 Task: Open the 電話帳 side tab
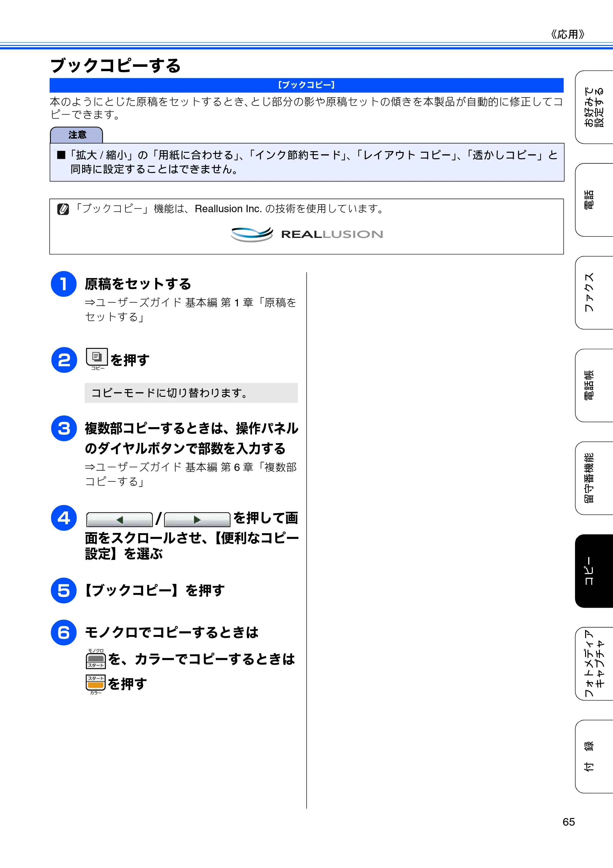(594, 385)
